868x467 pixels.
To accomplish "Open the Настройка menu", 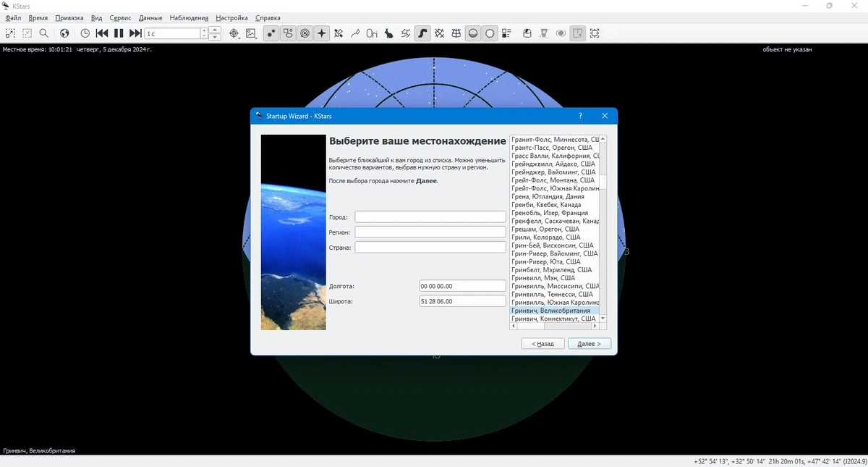I will pyautogui.click(x=231, y=17).
